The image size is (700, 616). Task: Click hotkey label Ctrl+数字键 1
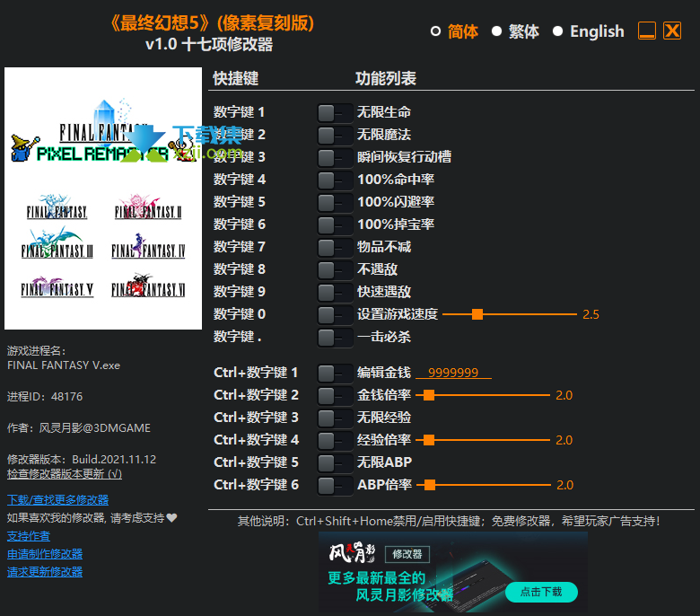(256, 373)
